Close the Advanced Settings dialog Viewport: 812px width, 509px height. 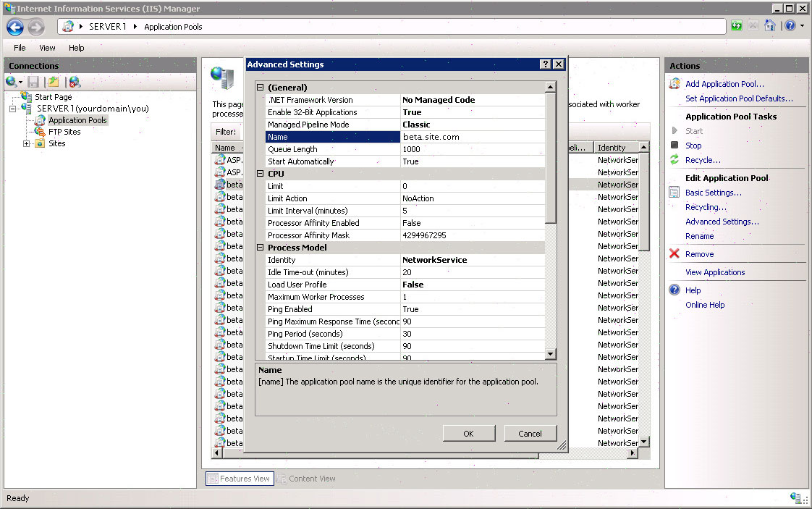[558, 64]
